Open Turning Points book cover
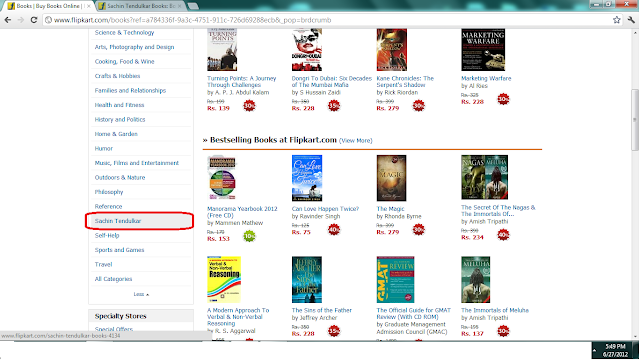 [x=222, y=49]
